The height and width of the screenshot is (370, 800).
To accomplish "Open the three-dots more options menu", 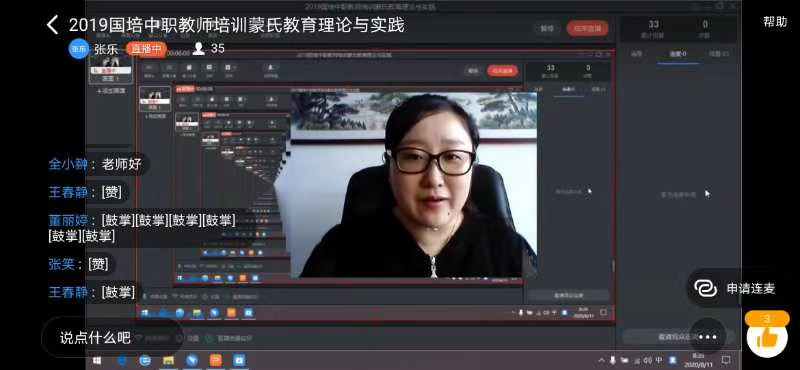I will [708, 337].
